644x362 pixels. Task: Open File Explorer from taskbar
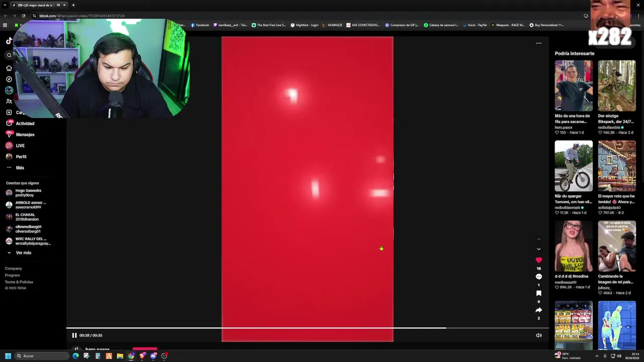pos(120,356)
